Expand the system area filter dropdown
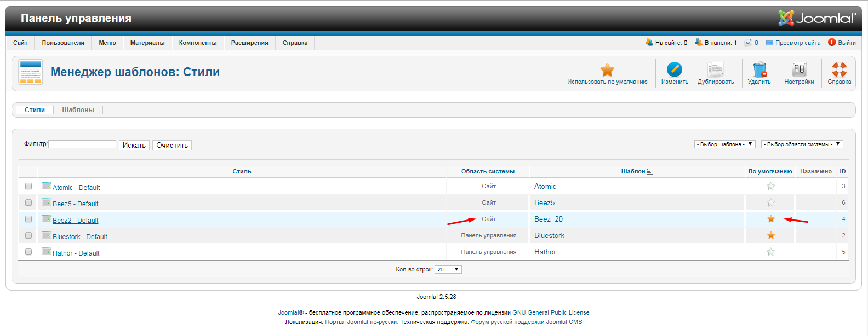The width and height of the screenshot is (868, 336). click(802, 144)
